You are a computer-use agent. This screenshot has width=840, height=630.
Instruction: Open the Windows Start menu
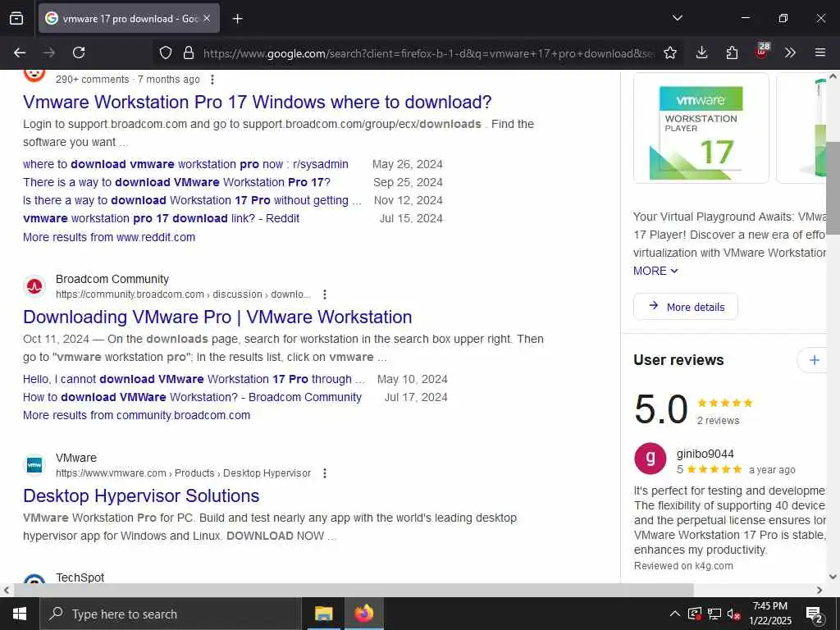[20, 614]
